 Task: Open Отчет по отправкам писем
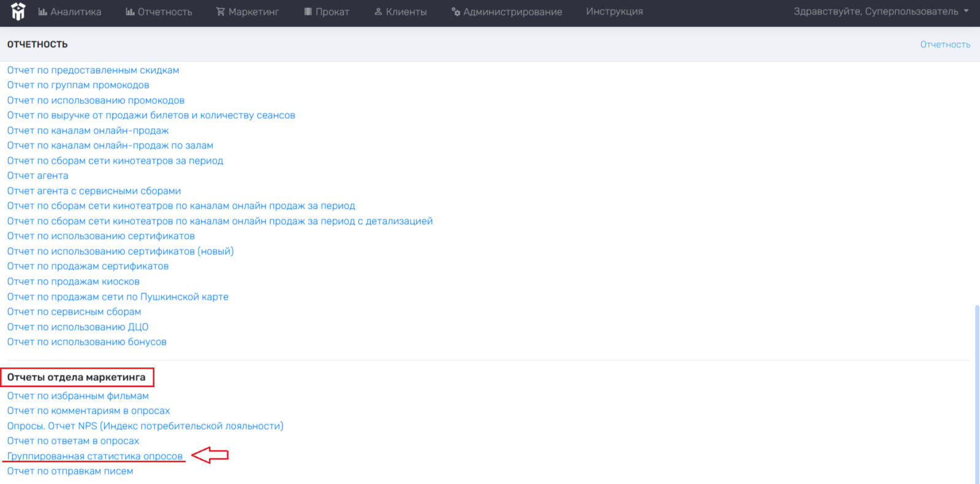pyautogui.click(x=70, y=471)
